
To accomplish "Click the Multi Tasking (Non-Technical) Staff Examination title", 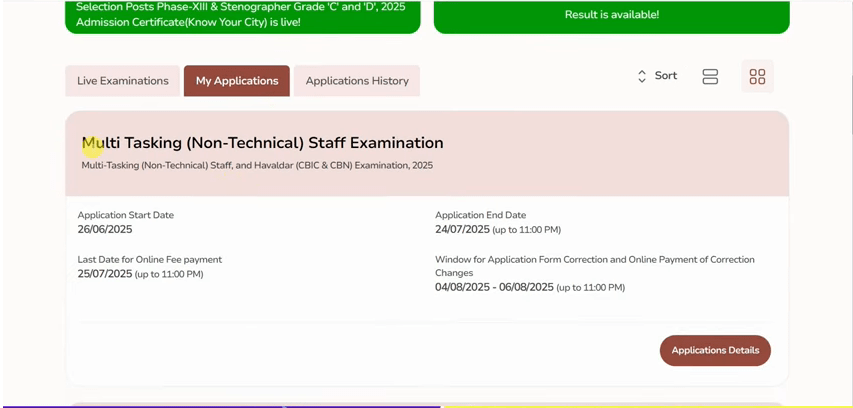I will 262,143.
